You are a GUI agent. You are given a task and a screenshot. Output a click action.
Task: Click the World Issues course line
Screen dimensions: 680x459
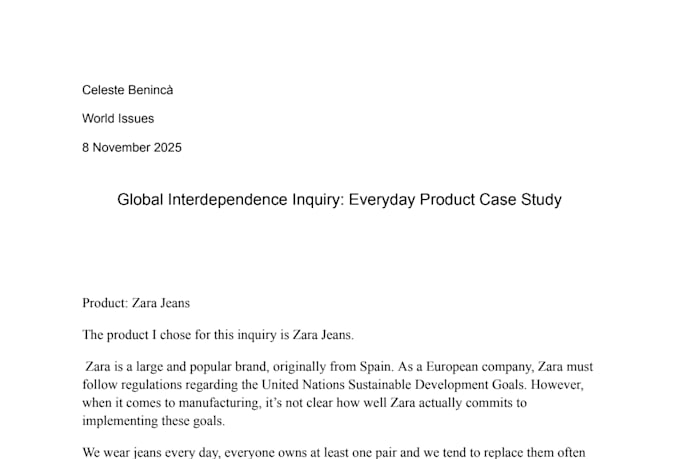[x=118, y=118]
